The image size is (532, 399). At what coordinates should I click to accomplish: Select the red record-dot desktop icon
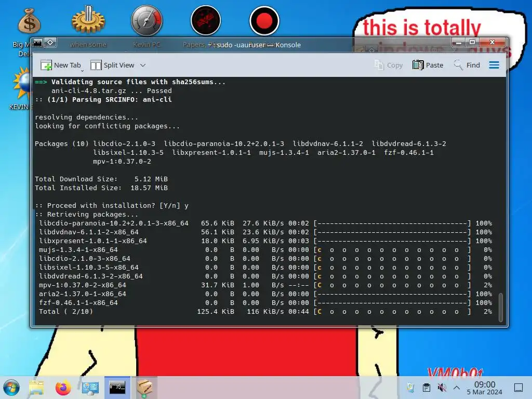point(264,20)
